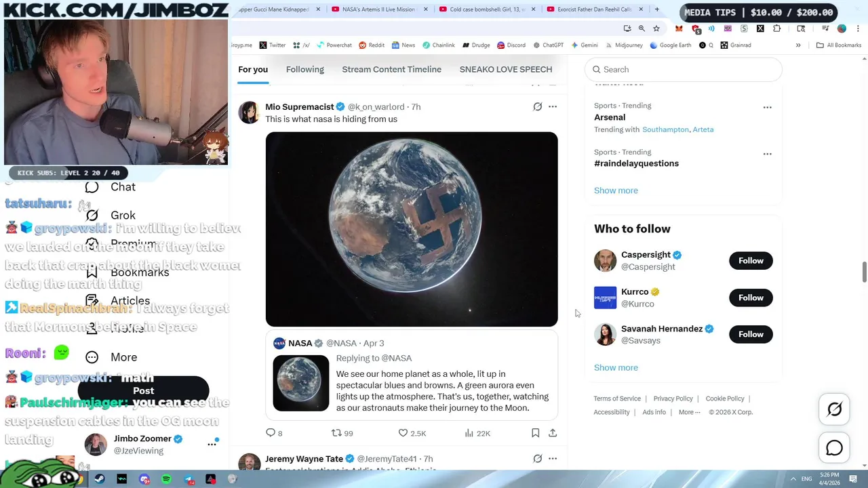Click Grok icon on Jeremy Wayne Tate post
The height and width of the screenshot is (488, 868).
coord(537,459)
